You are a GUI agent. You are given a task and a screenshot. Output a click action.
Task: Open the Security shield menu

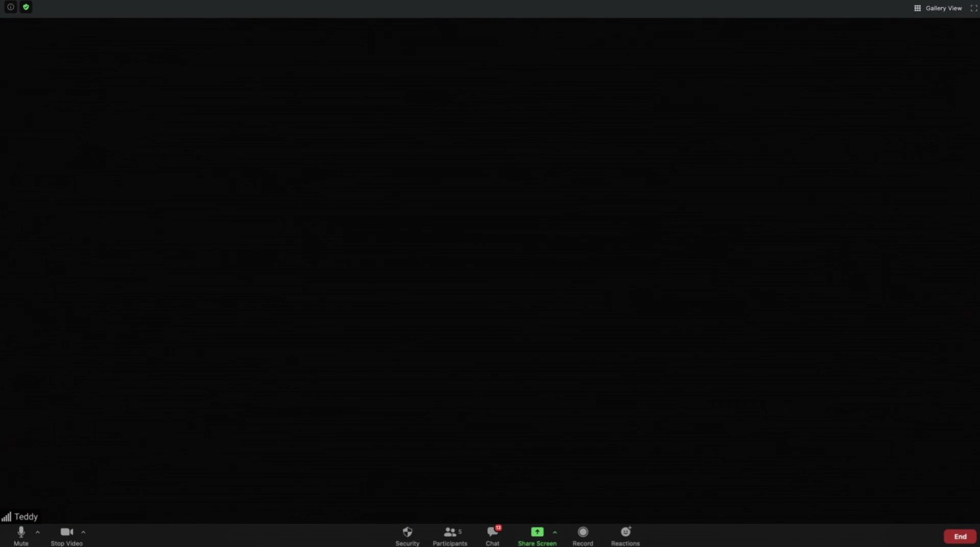point(407,536)
